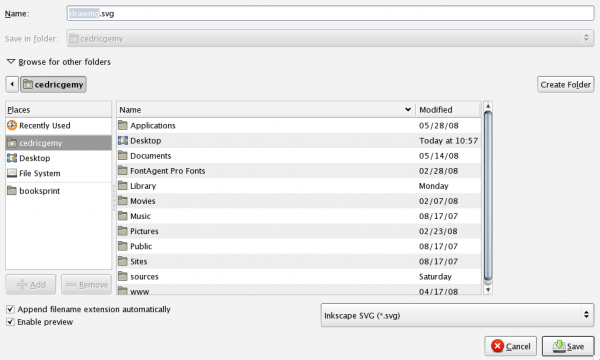
Task: Collapse Browse for other folders expander
Action: [11, 62]
